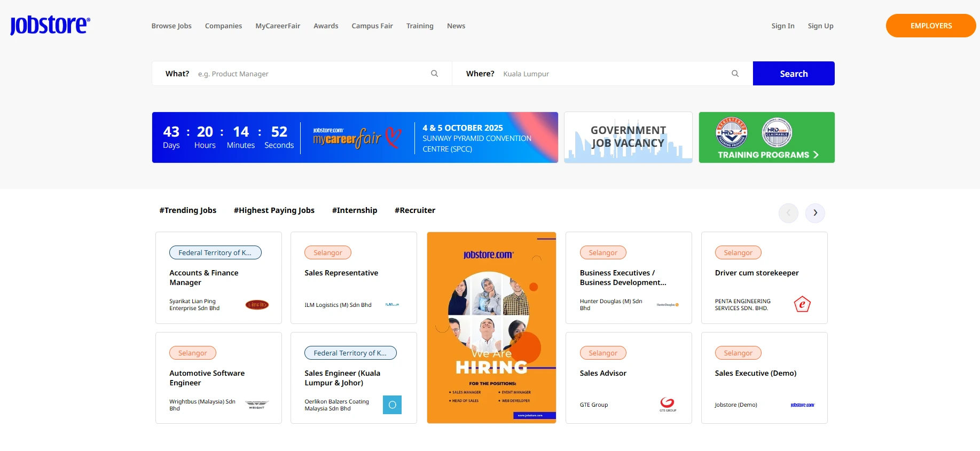Open Companies page
This screenshot has height=451, width=980.
tap(223, 26)
